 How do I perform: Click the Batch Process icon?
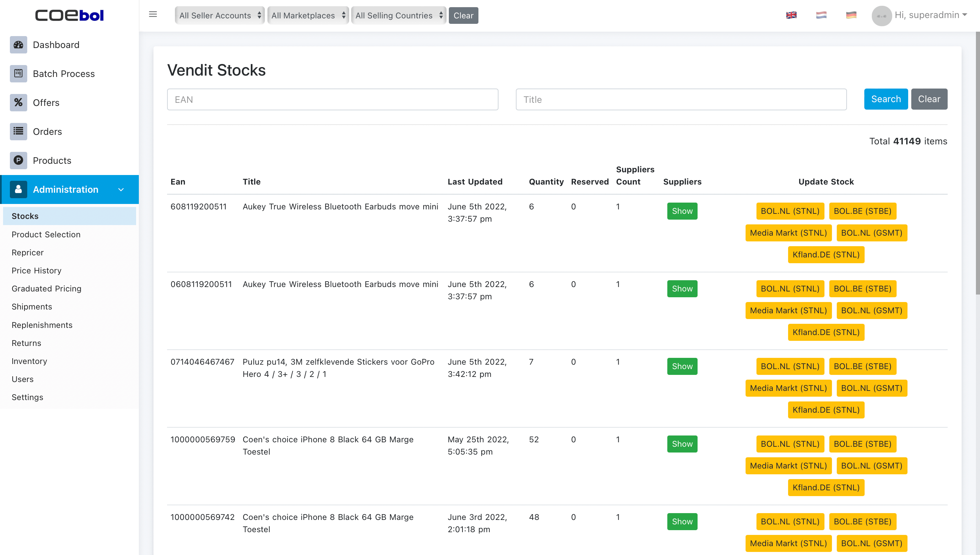pos(18,74)
